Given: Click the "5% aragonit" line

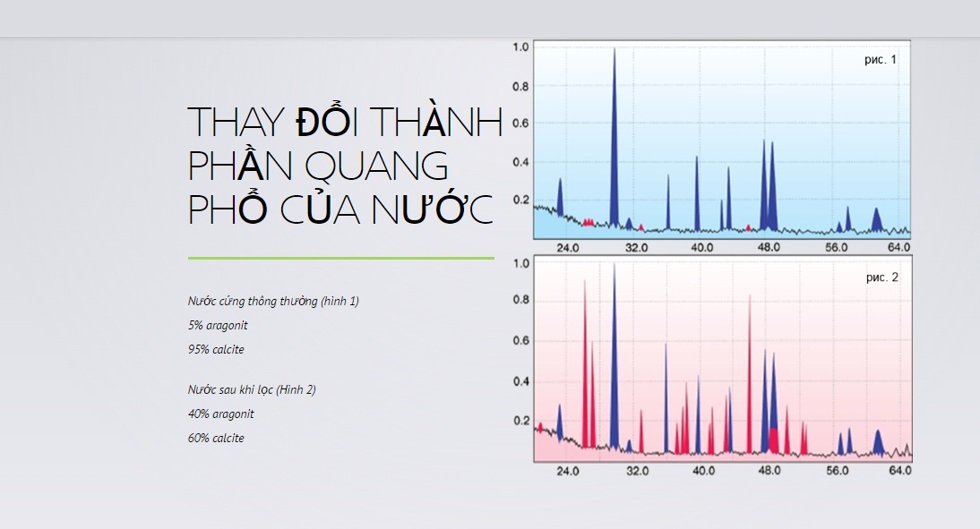Looking at the screenshot, I should pos(218,326).
